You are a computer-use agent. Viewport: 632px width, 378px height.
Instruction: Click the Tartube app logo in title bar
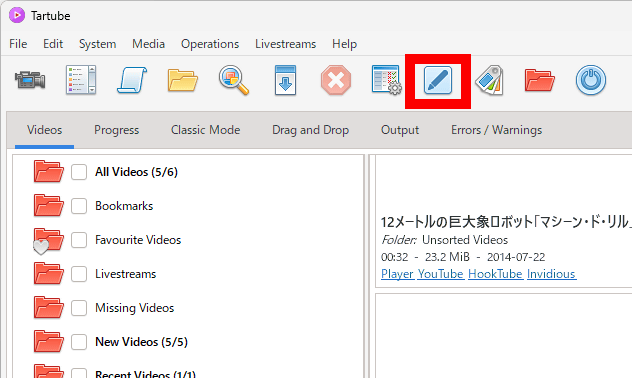click(x=17, y=15)
